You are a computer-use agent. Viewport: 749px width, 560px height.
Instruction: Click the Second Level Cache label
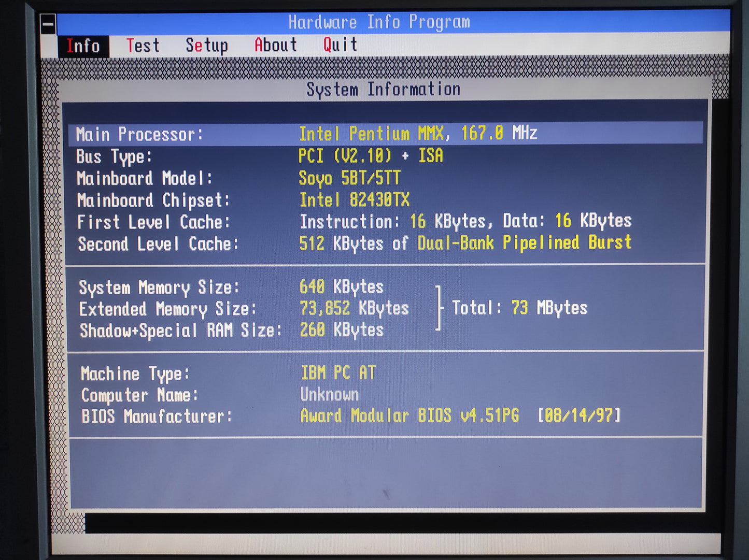(x=158, y=244)
